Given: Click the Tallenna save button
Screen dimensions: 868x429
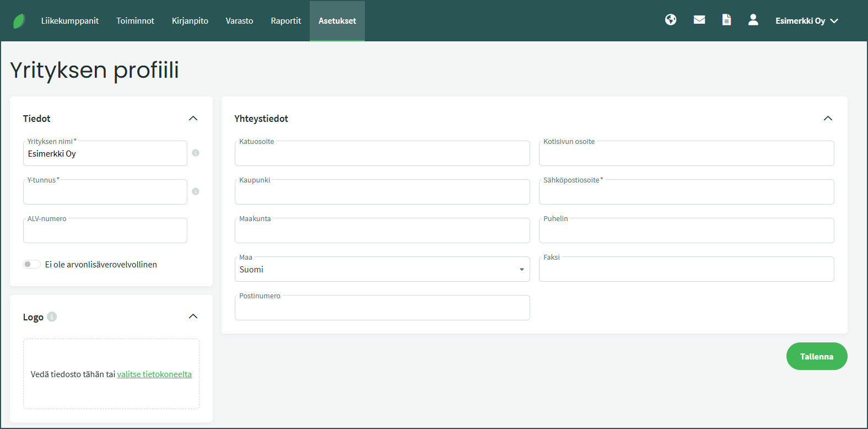Looking at the screenshot, I should (816, 357).
